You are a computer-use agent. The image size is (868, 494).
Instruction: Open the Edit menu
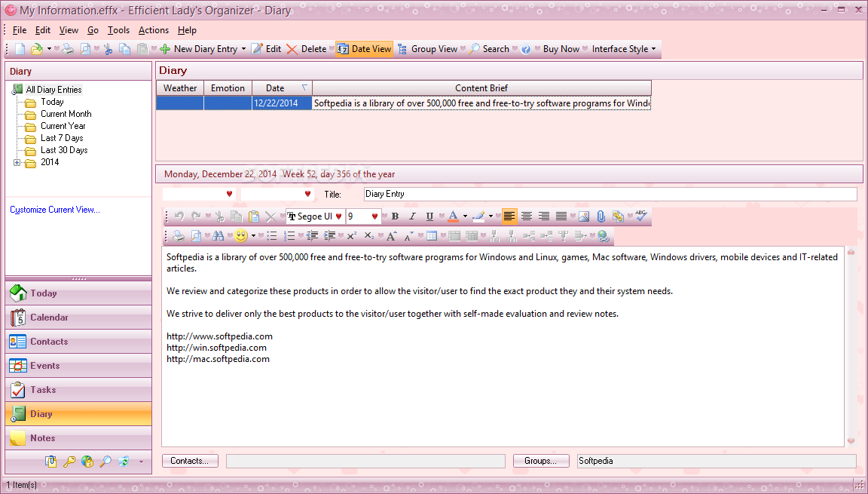(43, 30)
